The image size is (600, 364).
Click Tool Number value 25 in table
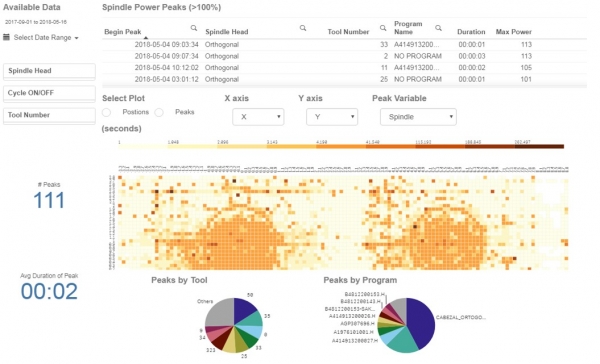(384, 79)
